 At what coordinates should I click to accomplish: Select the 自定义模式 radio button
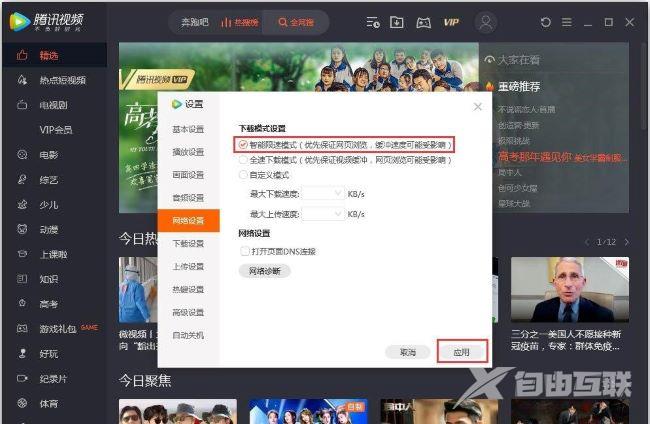[243, 175]
